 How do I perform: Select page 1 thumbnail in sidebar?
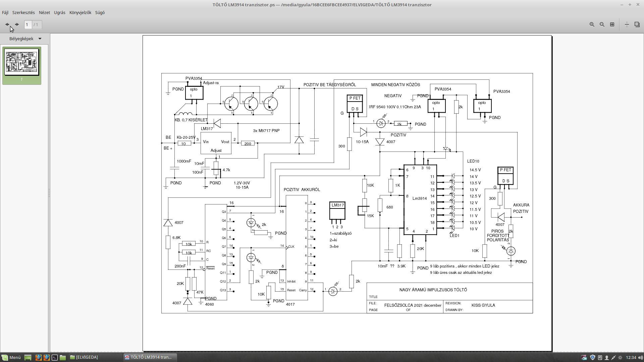[x=22, y=63]
